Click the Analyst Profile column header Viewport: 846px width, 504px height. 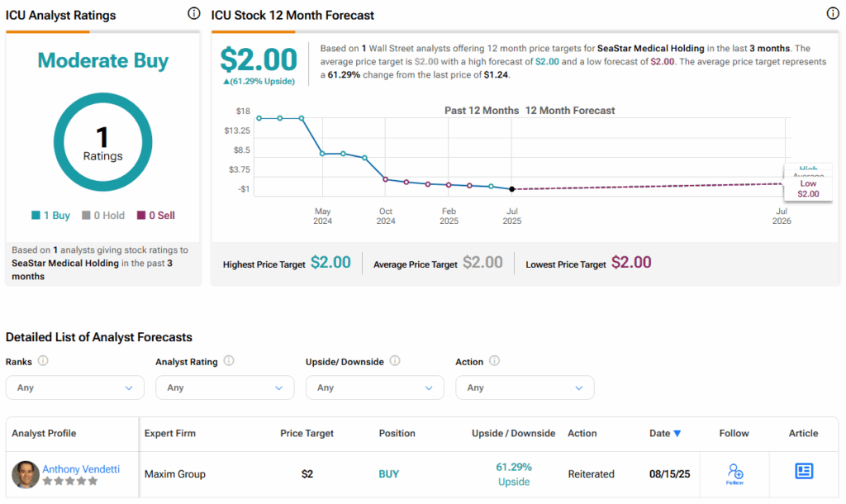click(x=44, y=433)
